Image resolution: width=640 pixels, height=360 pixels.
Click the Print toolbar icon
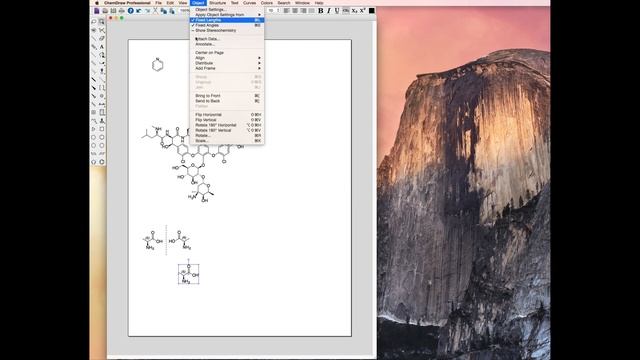pos(122,11)
